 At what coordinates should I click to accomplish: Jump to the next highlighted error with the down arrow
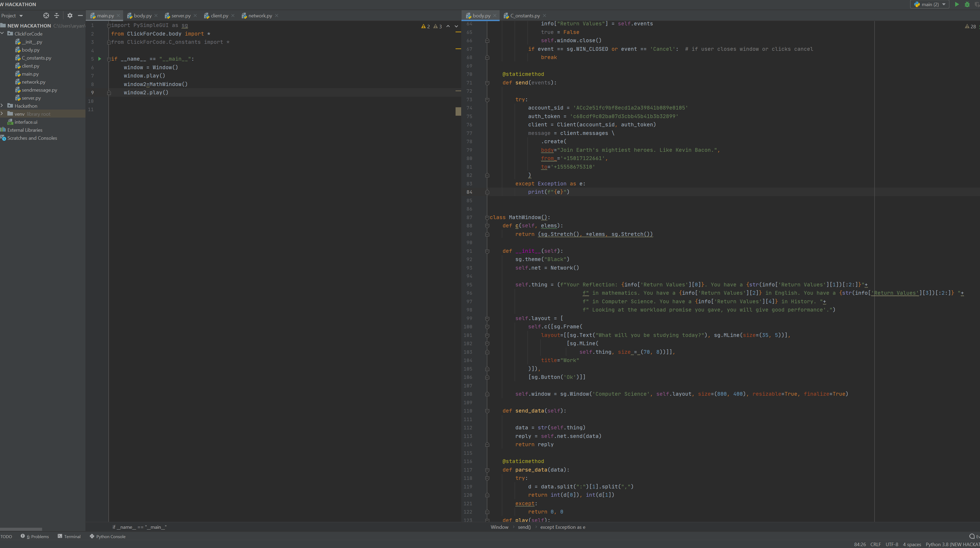[457, 26]
